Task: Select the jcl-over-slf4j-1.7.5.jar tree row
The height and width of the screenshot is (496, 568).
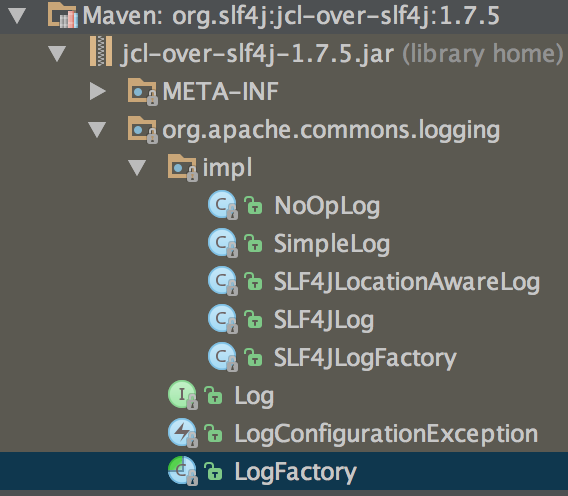Action: [284, 54]
